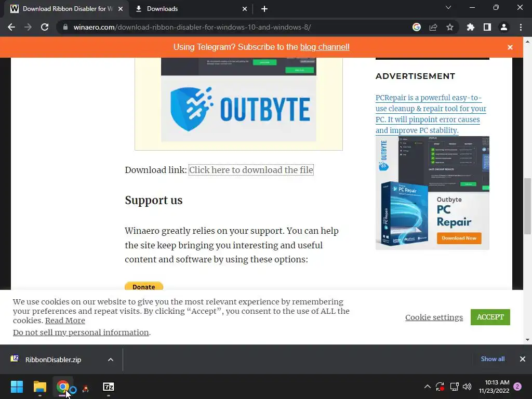Close the Downloads tab

click(x=245, y=9)
